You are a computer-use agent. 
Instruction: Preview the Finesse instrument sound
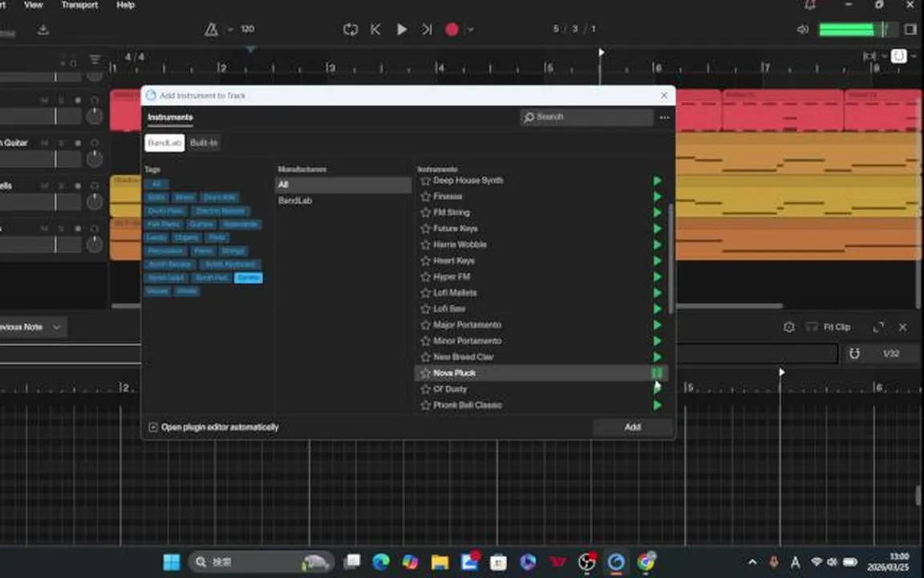(658, 197)
